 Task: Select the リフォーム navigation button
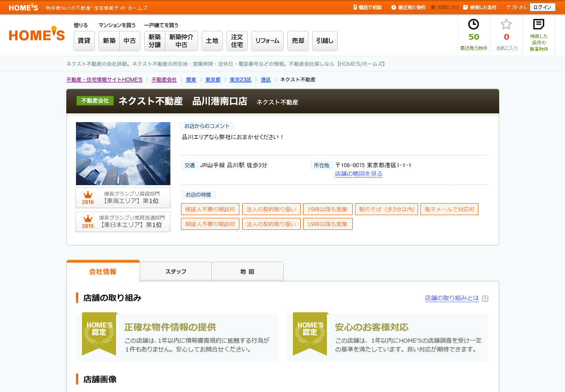[268, 41]
